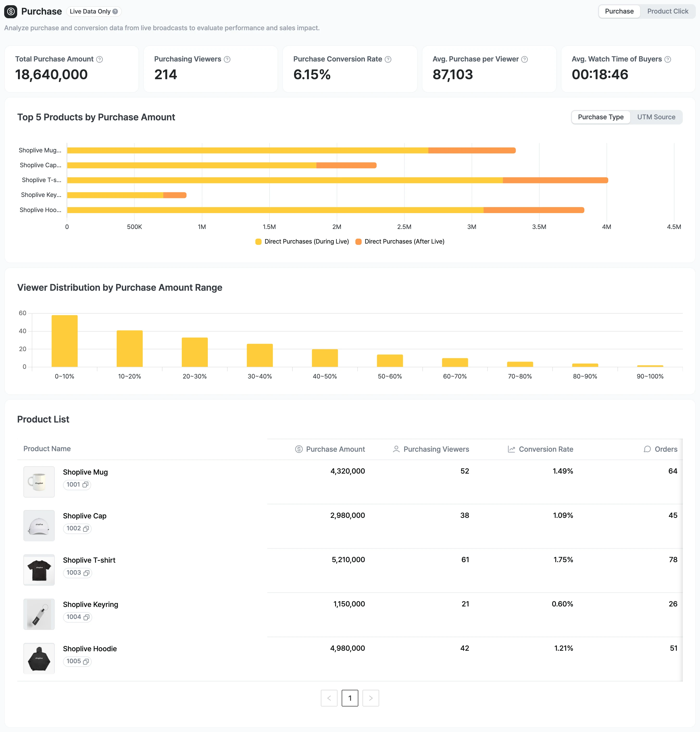Open Total Purchase Amount info tooltip icon
Screen dimensions: 700x732
point(100,59)
